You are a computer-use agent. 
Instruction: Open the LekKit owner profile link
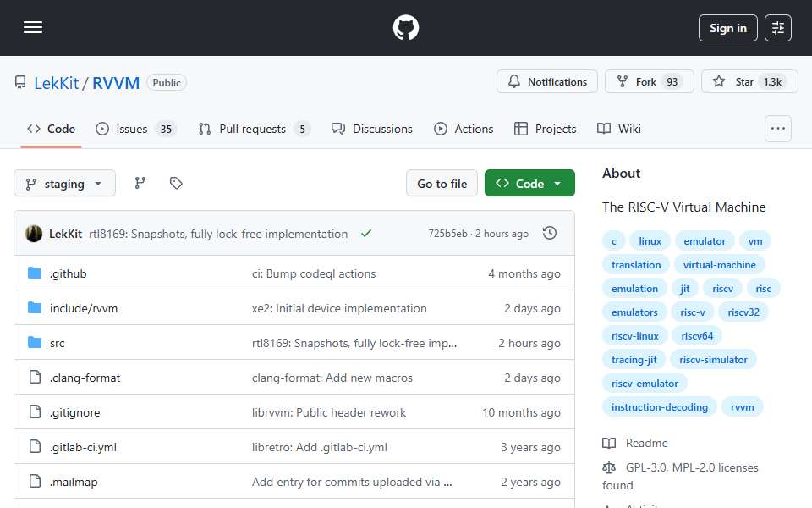coord(57,83)
